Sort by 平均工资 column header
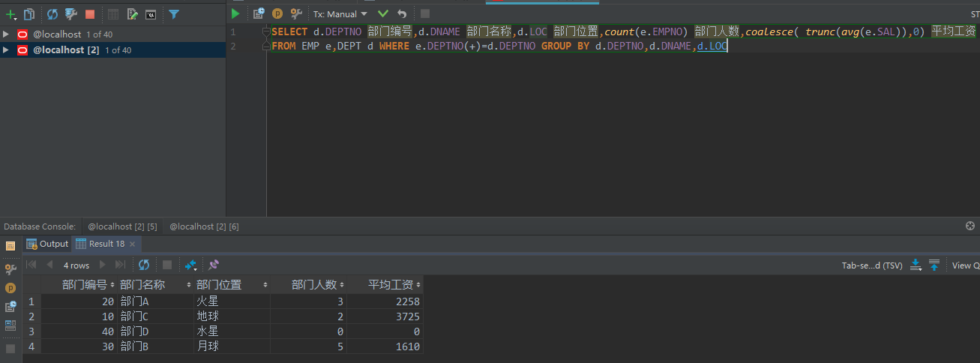This screenshot has width=980, height=363. 385,285
